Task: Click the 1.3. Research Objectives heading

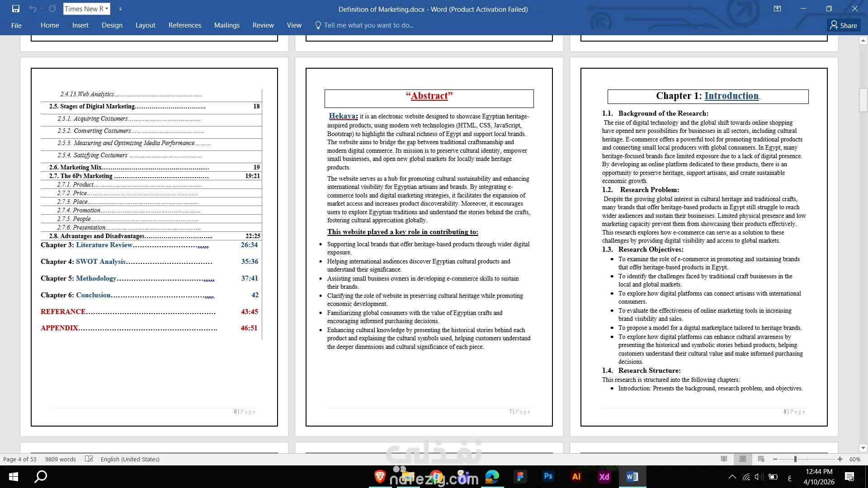Action: click(x=642, y=249)
